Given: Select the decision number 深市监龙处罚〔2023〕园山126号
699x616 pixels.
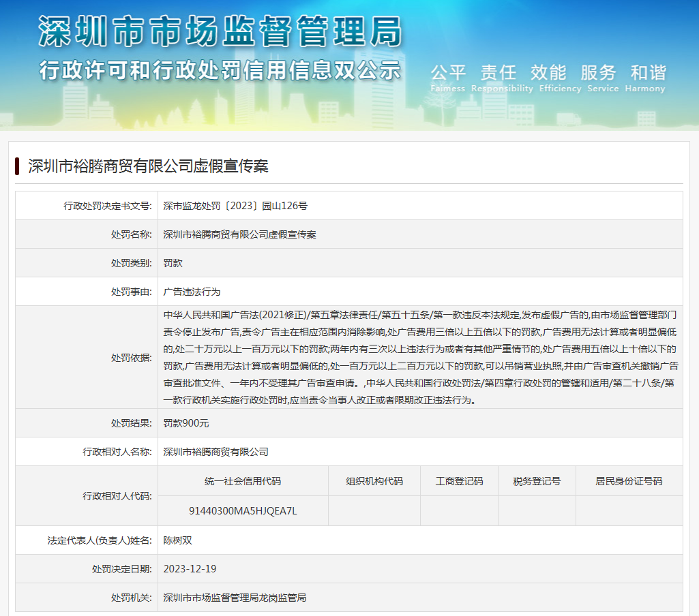Looking at the screenshot, I should pyautogui.click(x=235, y=206).
